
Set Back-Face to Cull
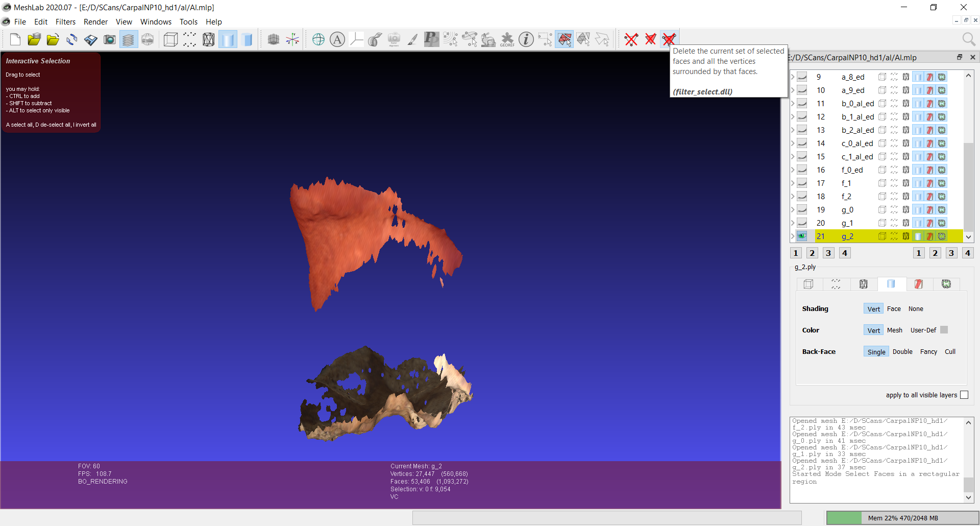point(950,351)
